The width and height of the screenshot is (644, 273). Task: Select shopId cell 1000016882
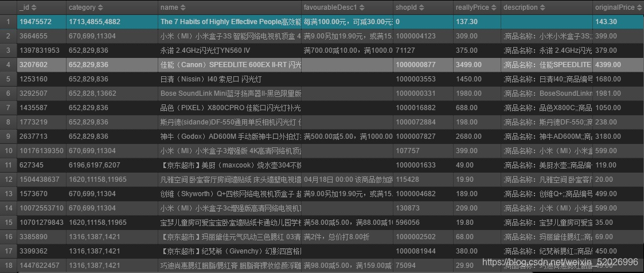423,108
